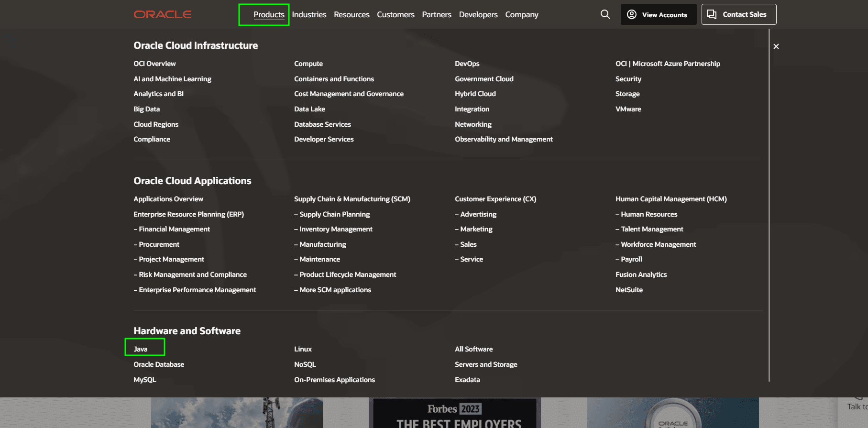
Task: Open Supply Chain & Manufacturing (SCM)
Action: pos(352,199)
